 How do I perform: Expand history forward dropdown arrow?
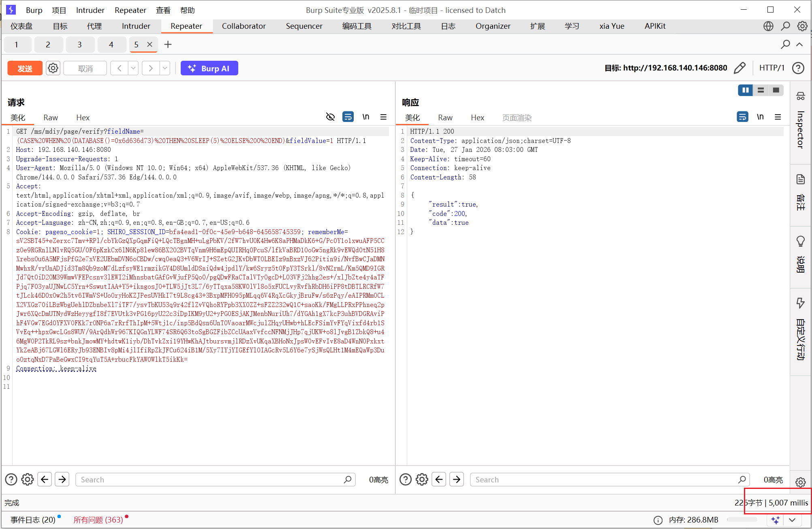pos(165,68)
